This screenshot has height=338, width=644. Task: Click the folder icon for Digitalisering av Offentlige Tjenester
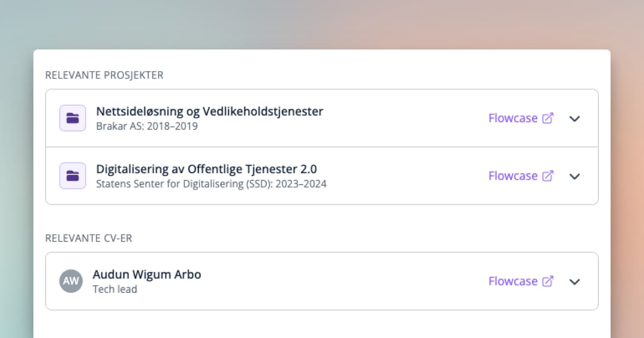pos(72,175)
